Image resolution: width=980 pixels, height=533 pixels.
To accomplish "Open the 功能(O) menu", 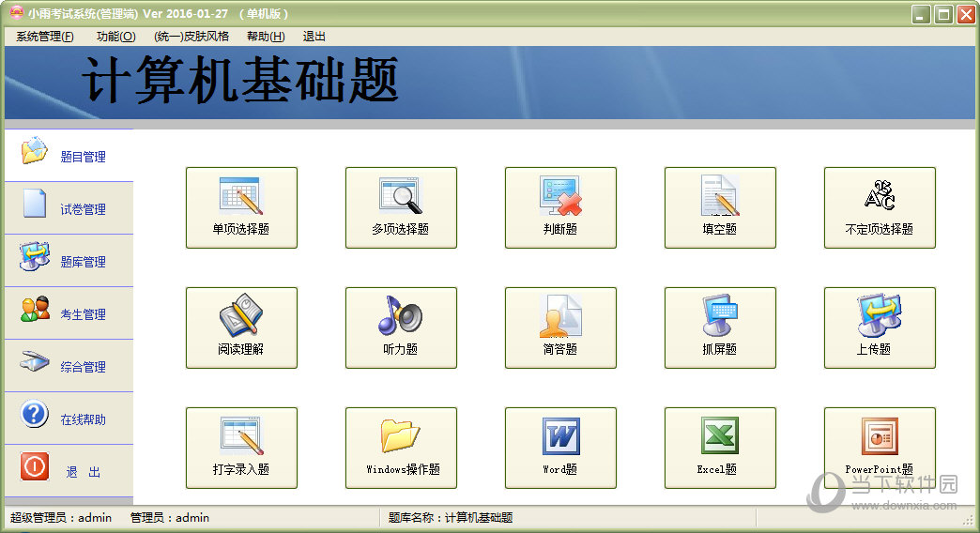I will click(x=116, y=37).
